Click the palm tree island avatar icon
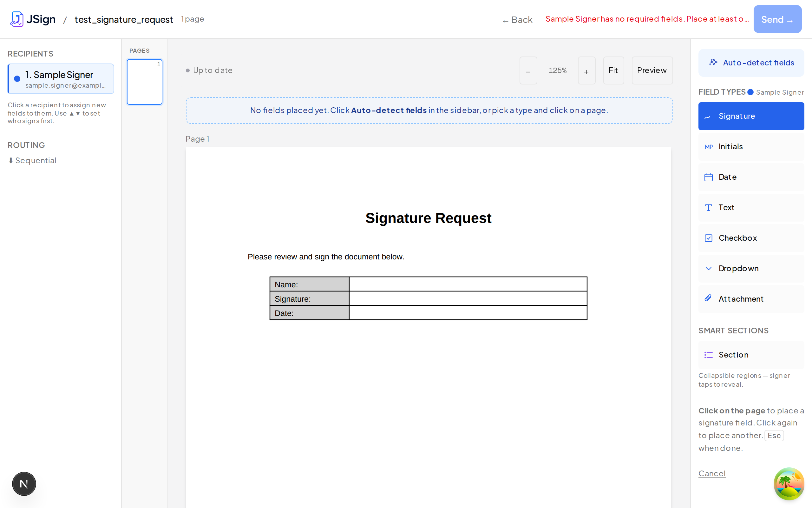Screen dimensions: 812x508 789,484
